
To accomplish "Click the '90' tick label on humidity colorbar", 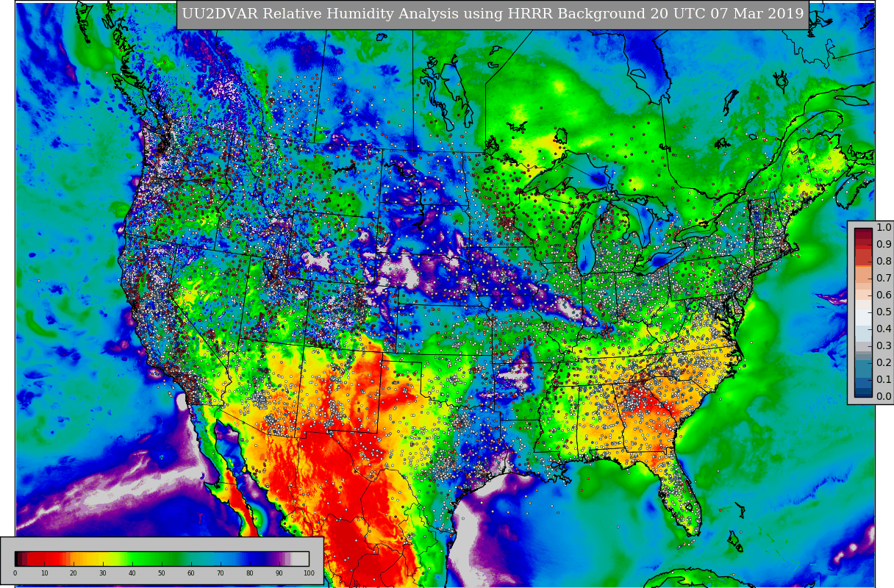I will tap(279, 573).
